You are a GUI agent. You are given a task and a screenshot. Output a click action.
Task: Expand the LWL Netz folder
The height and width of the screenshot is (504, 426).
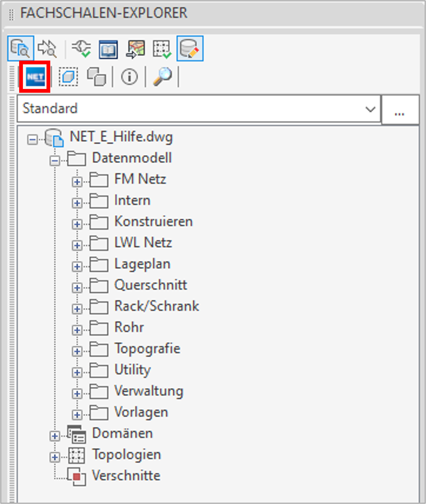[x=77, y=246]
